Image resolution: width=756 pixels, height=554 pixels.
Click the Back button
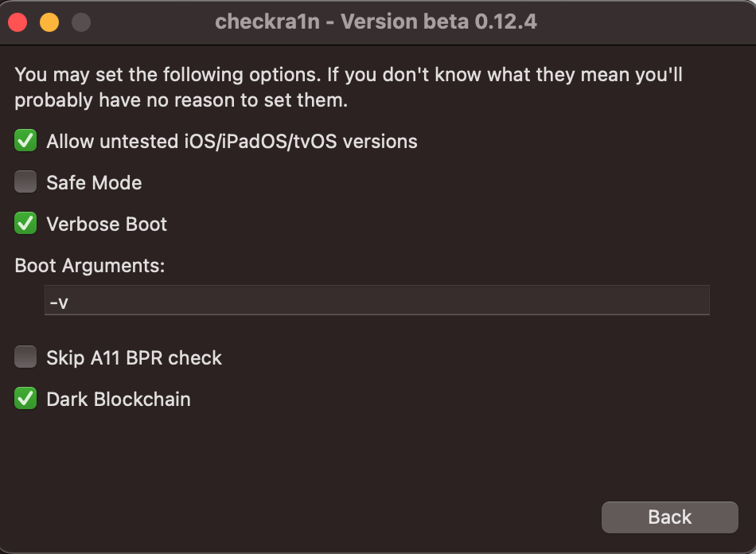pos(669,517)
